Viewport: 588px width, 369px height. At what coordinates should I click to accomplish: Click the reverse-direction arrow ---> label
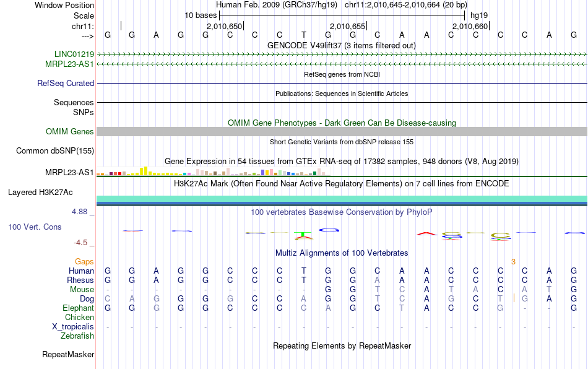pos(88,36)
